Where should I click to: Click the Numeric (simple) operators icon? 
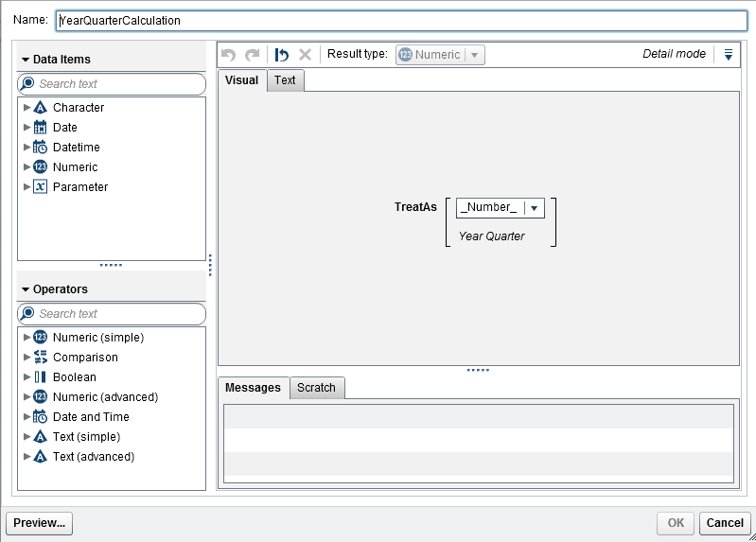pyautogui.click(x=40, y=337)
